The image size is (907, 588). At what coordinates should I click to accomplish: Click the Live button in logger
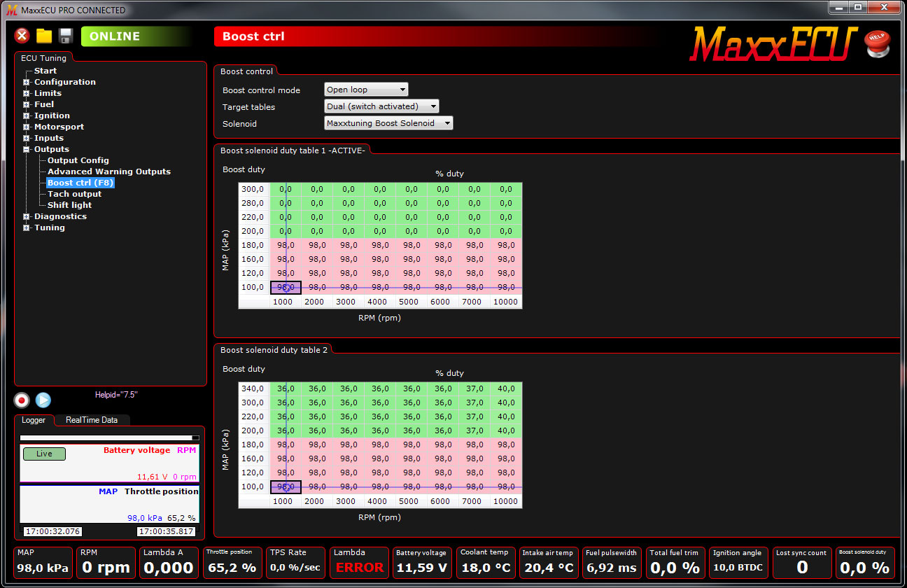44,454
